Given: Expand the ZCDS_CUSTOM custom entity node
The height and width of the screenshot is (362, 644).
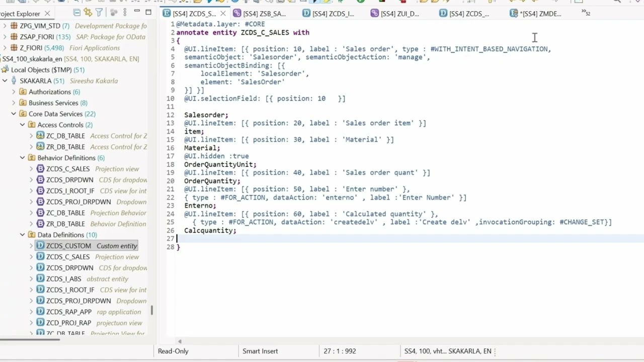Looking at the screenshot, I should [x=31, y=246].
